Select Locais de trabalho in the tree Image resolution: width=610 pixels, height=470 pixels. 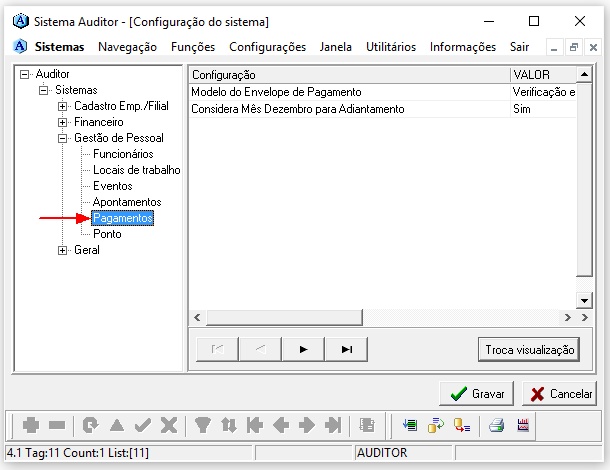click(137, 170)
